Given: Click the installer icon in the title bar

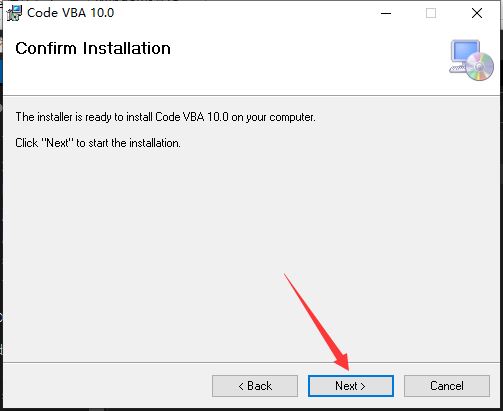Looking at the screenshot, I should coord(14,13).
